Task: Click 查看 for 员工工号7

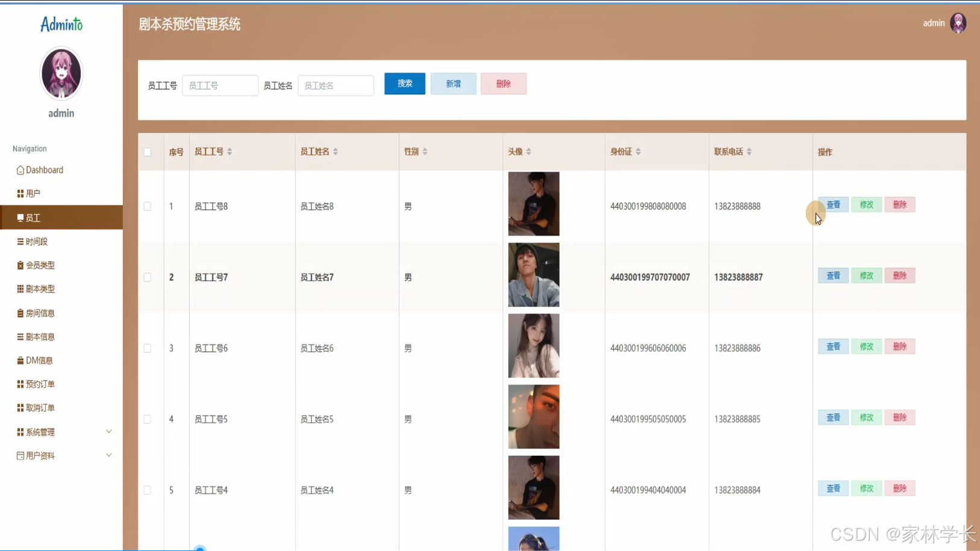Action: (x=833, y=276)
